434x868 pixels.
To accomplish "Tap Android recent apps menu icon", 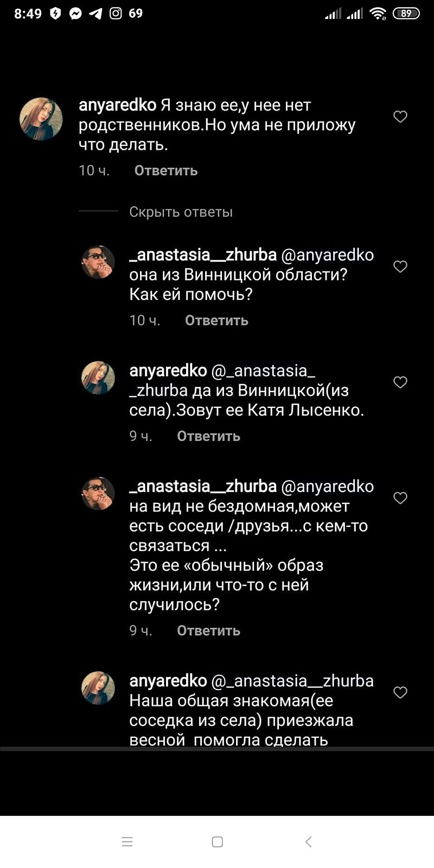I will pos(127,841).
